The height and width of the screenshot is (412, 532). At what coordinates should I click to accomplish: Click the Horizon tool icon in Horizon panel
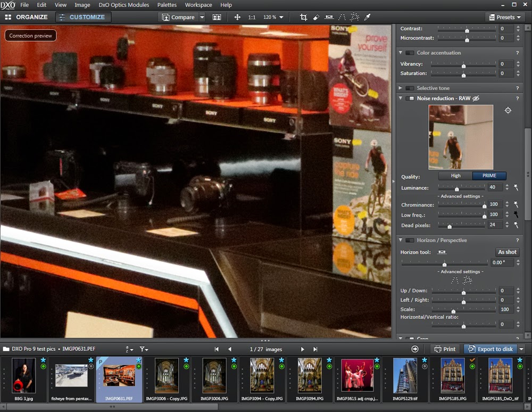442,252
